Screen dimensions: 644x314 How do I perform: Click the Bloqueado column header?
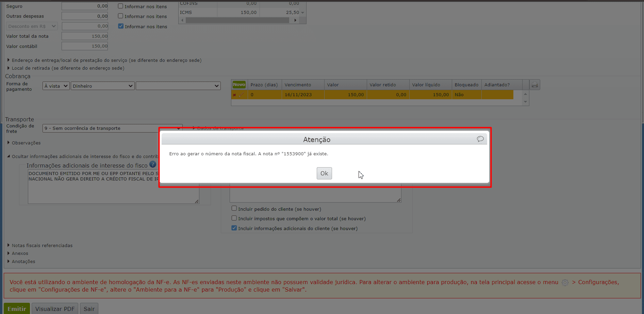click(x=467, y=85)
